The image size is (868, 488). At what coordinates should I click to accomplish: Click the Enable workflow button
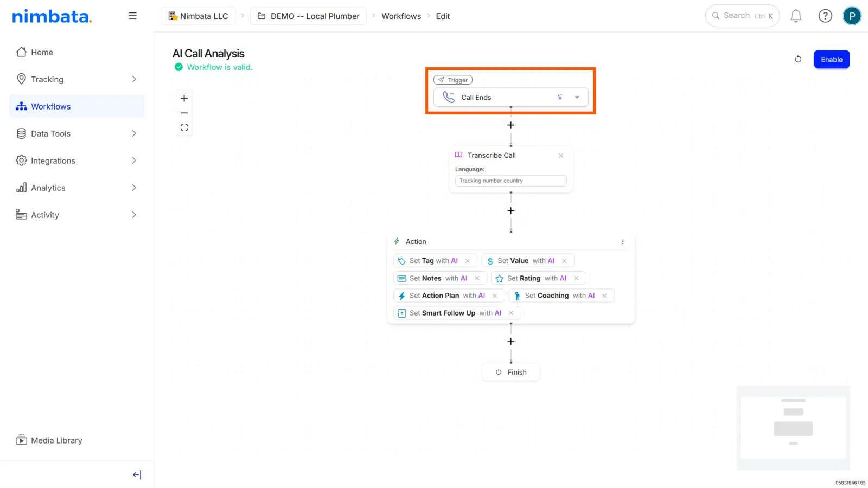tap(832, 60)
